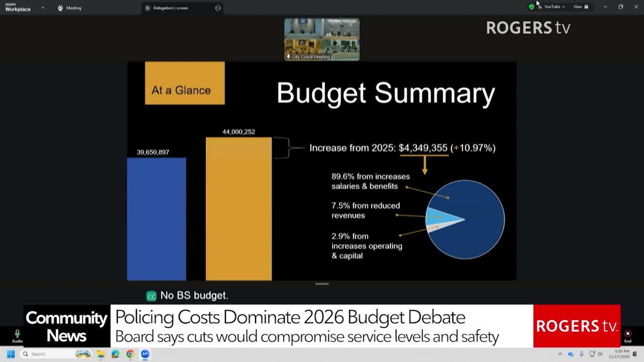Click the Meeting icon in the title bar
Image resolution: width=644 pixels, height=362 pixels.
point(60,8)
